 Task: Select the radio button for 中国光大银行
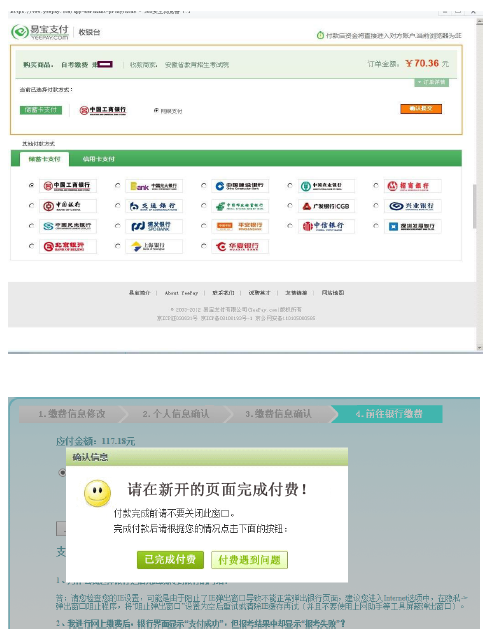click(x=118, y=185)
